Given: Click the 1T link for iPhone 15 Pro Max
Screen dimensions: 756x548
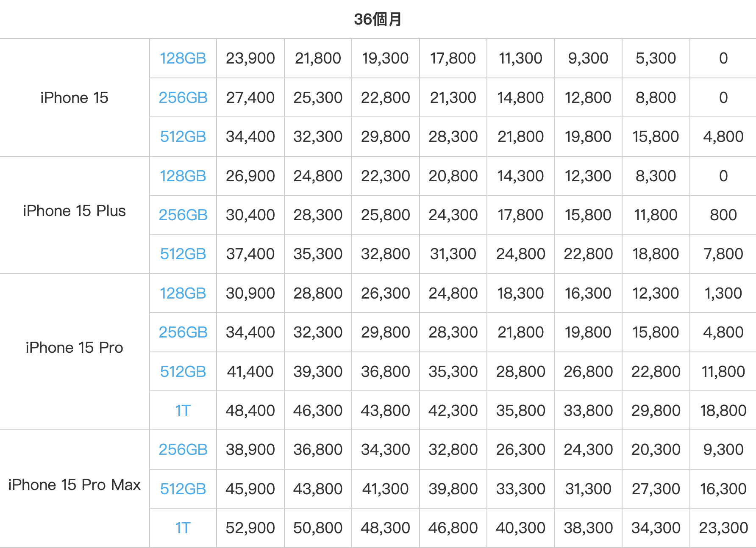Looking at the screenshot, I should click(x=183, y=528).
